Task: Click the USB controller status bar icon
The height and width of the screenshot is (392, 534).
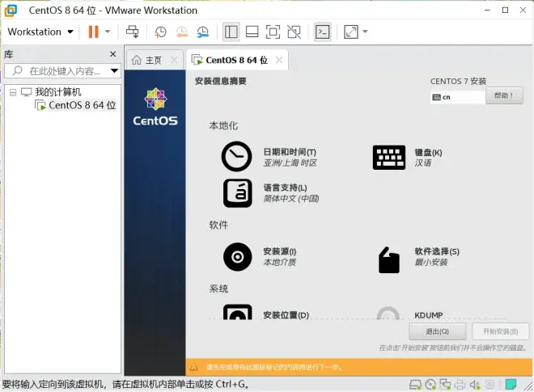Action: pos(489,385)
